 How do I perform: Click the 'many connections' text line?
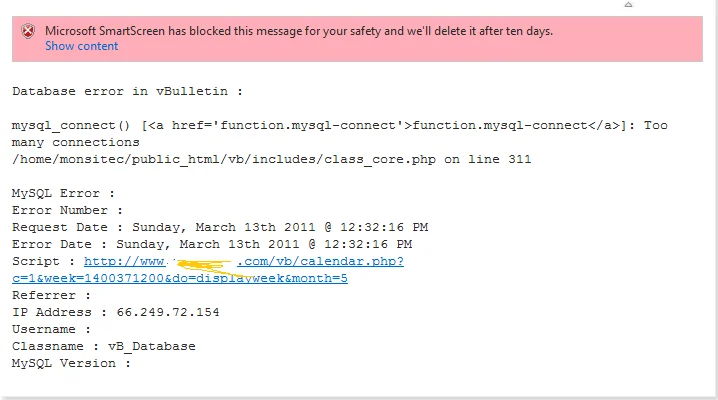coord(76,142)
